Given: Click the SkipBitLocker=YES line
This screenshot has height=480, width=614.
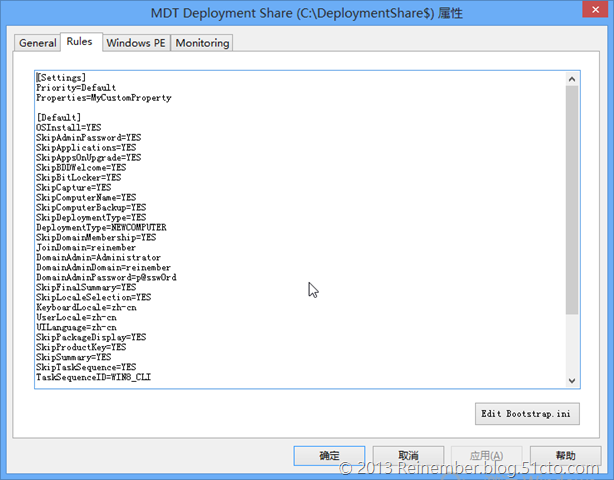Looking at the screenshot, I should [x=79, y=177].
